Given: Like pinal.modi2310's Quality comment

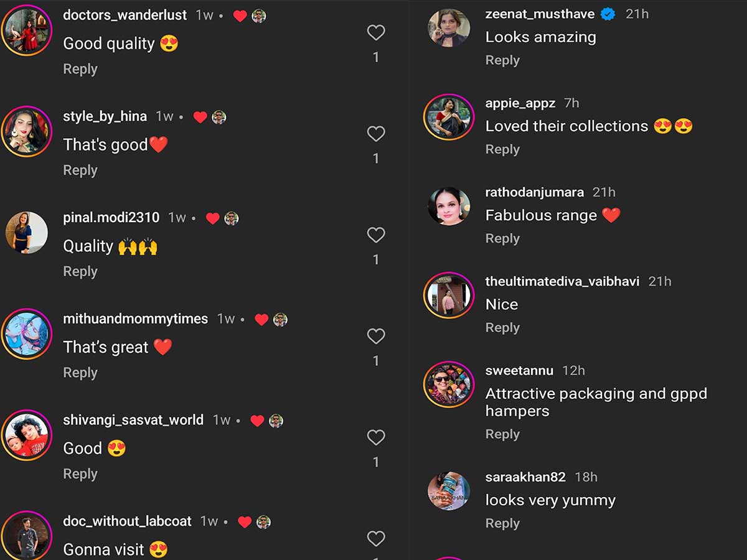Looking at the screenshot, I should 376,235.
